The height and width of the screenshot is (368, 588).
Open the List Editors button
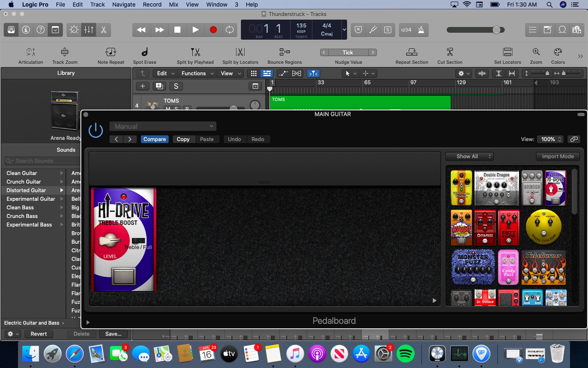coord(533,30)
